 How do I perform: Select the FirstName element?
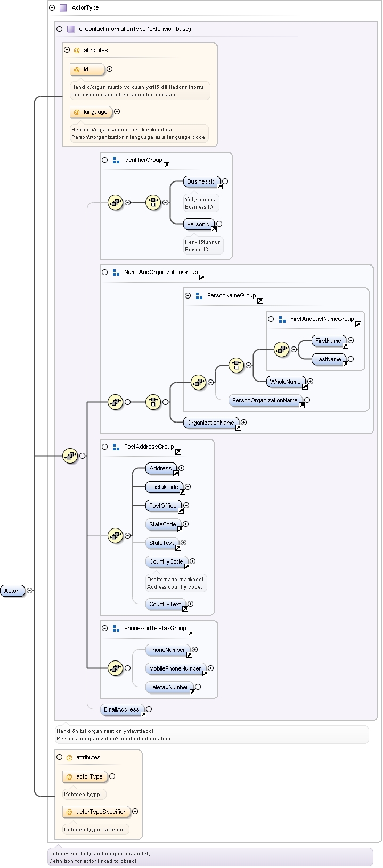328,341
